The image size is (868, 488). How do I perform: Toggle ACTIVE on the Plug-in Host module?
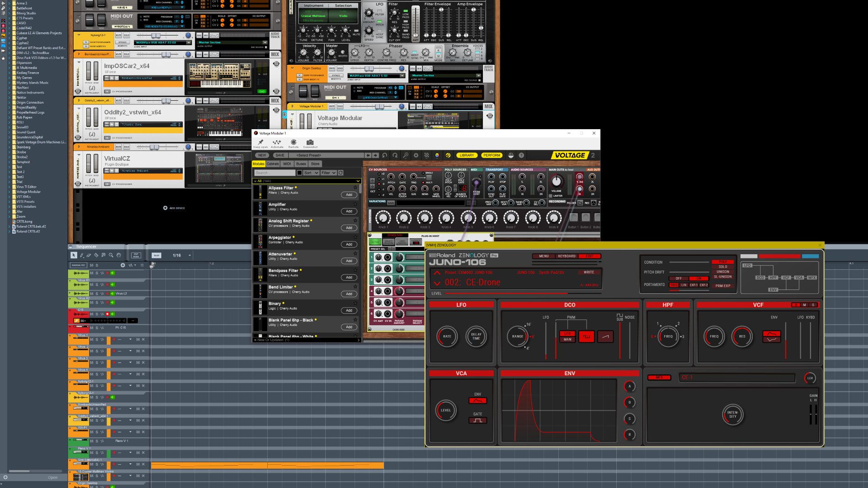pos(375,241)
